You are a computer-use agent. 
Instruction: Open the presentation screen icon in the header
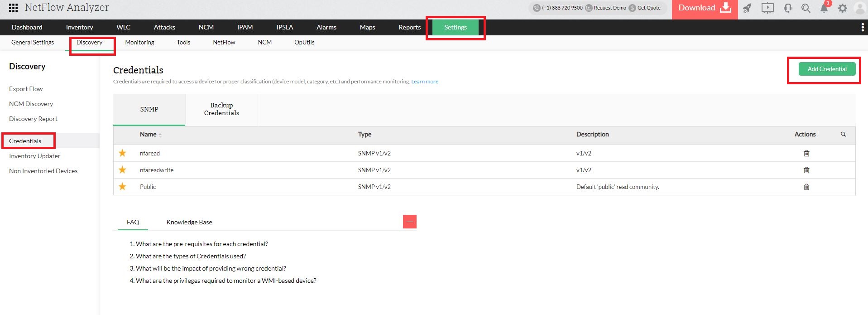tap(767, 8)
